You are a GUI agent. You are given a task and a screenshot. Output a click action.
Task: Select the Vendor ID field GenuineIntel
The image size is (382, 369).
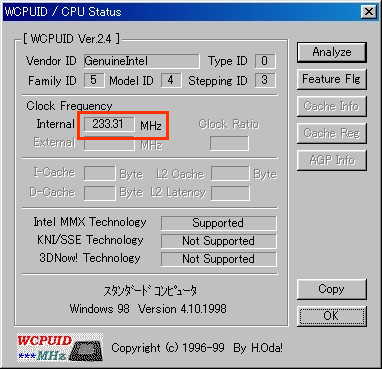[141, 61]
